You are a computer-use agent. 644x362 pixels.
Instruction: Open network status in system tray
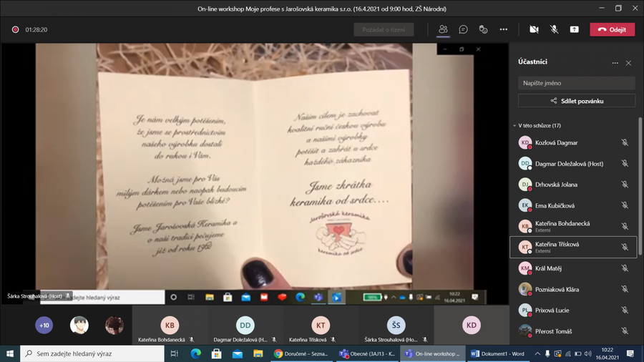pyautogui.click(x=568, y=353)
